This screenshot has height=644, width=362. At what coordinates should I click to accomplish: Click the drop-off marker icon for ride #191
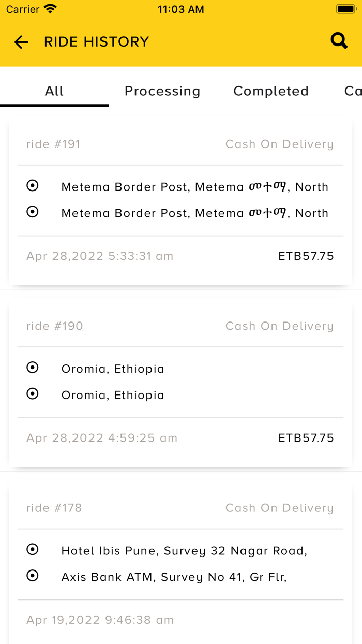click(33, 212)
